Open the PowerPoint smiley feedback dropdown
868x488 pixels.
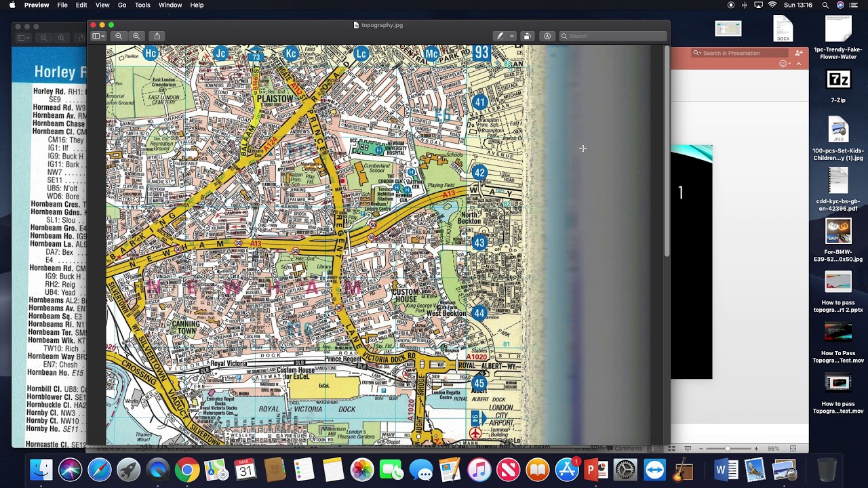(785, 64)
